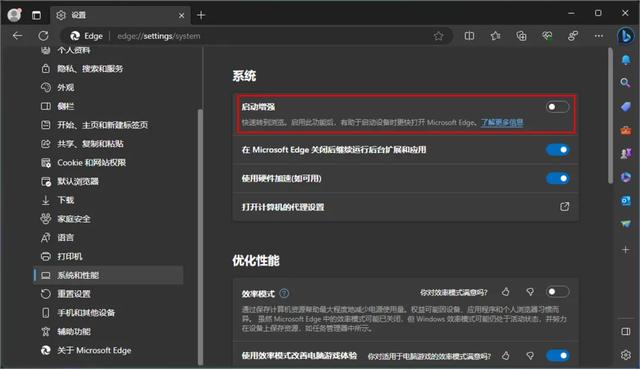Reload the settings page
Viewport: 640px width, 369px height.
tap(43, 36)
